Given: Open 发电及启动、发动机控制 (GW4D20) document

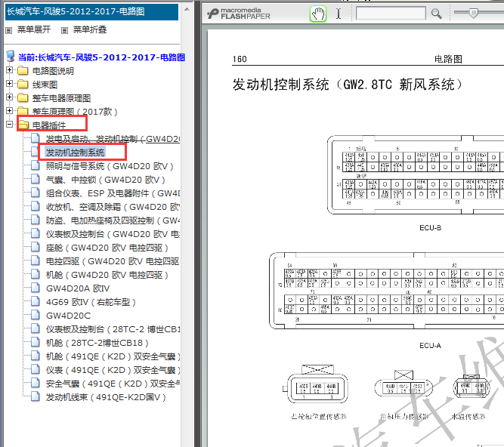Looking at the screenshot, I should coord(113,139).
